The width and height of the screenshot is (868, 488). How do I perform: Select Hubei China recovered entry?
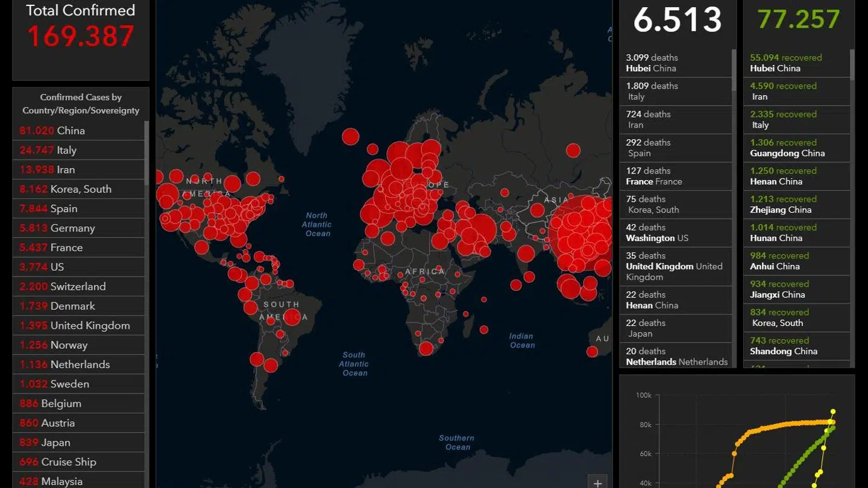(x=796, y=63)
